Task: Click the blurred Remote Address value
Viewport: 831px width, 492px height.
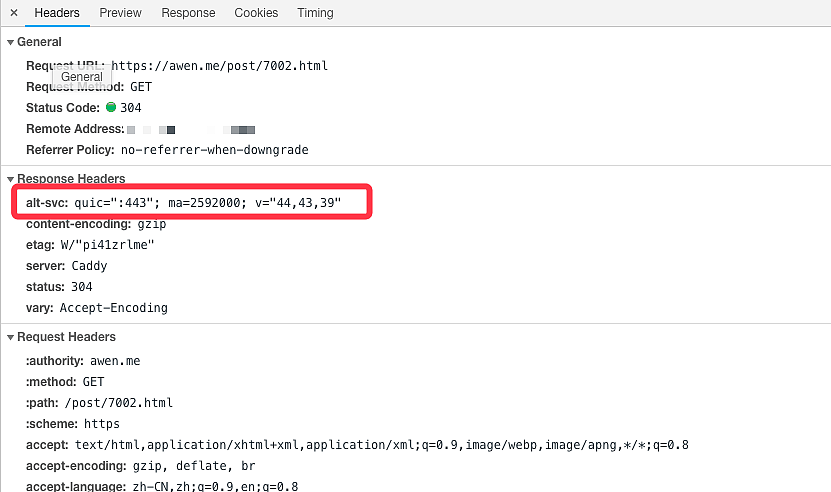Action: [190, 130]
